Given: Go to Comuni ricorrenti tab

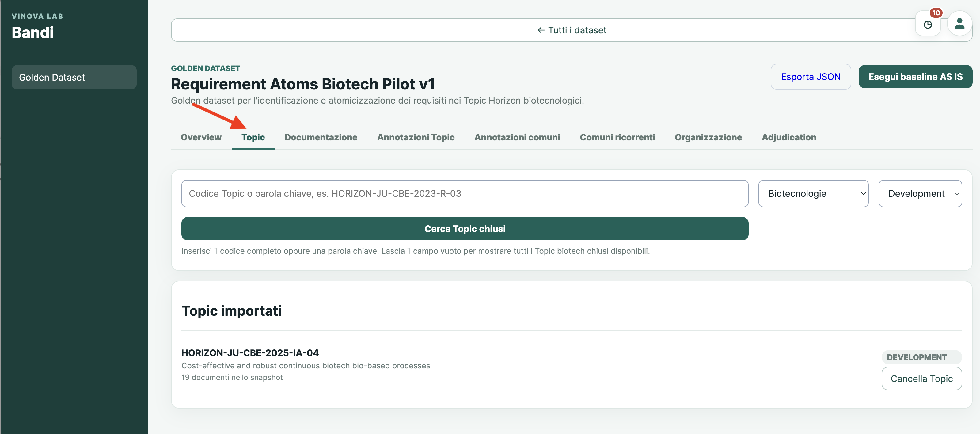Looking at the screenshot, I should [617, 137].
